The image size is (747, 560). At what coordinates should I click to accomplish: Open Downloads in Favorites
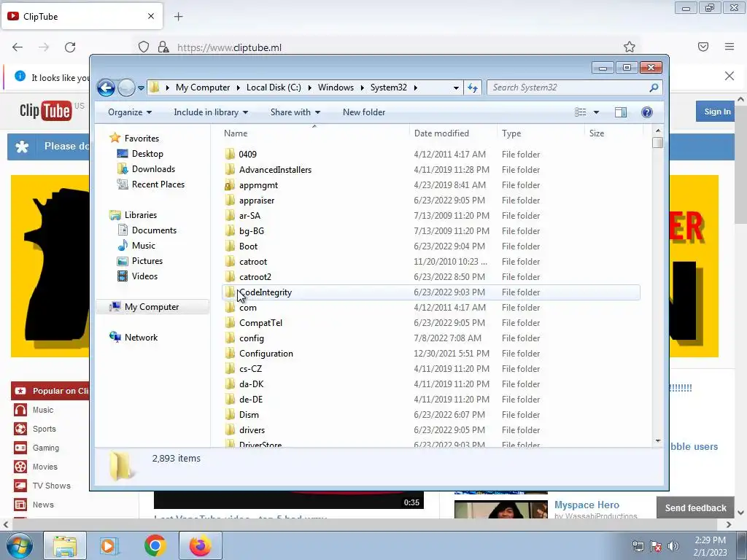coord(153,169)
